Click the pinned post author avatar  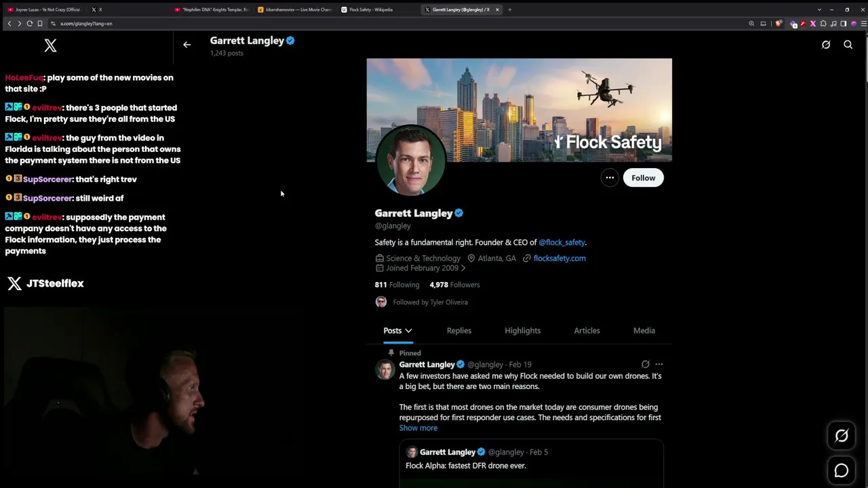[x=385, y=369]
